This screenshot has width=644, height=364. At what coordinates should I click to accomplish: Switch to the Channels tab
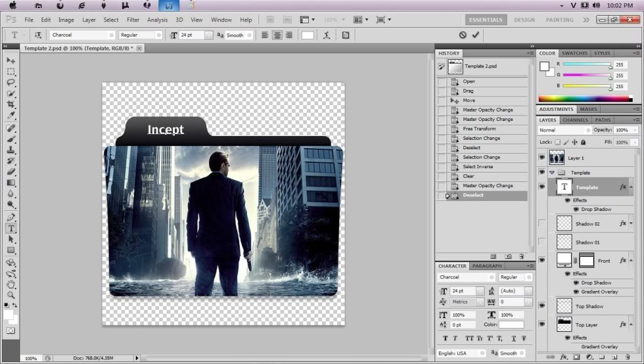click(x=575, y=120)
